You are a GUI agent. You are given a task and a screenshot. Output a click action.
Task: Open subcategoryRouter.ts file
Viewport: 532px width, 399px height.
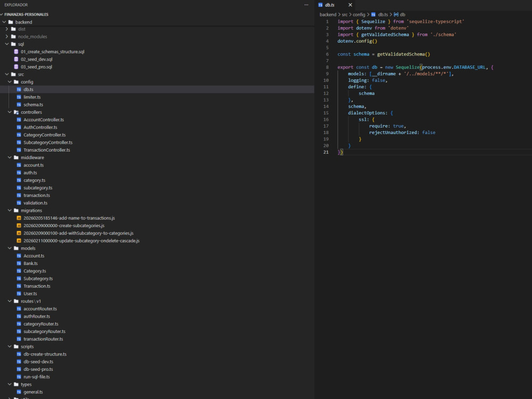[45, 331]
